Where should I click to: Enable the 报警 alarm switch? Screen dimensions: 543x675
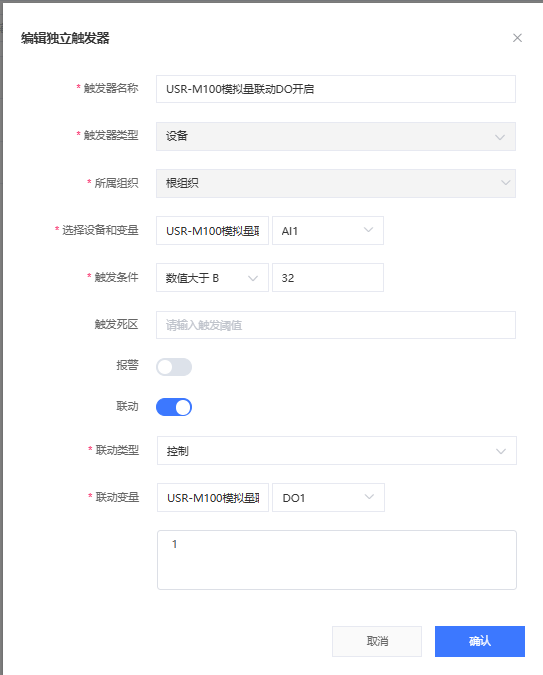[x=174, y=367]
